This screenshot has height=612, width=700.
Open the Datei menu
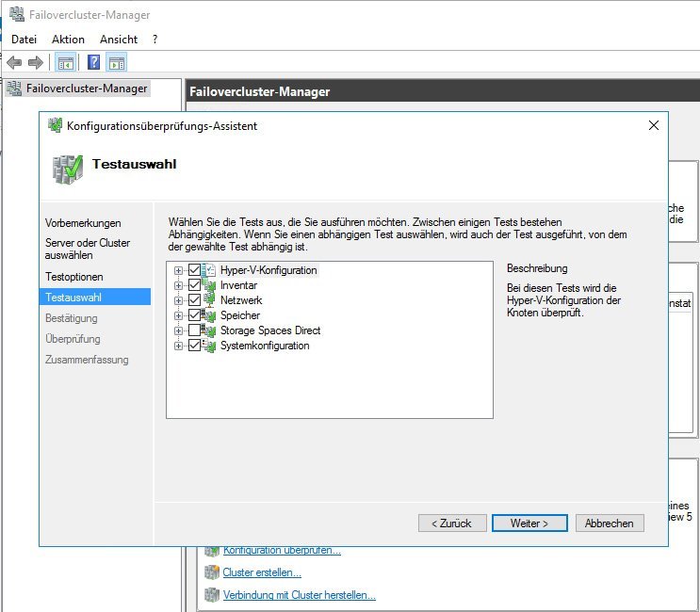(x=24, y=40)
